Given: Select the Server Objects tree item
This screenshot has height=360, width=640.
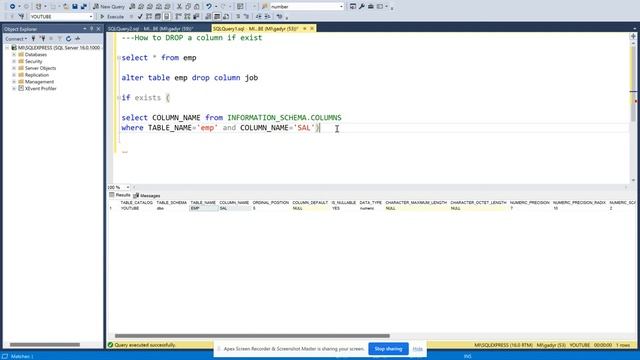Looking at the screenshot, I should tap(40, 68).
